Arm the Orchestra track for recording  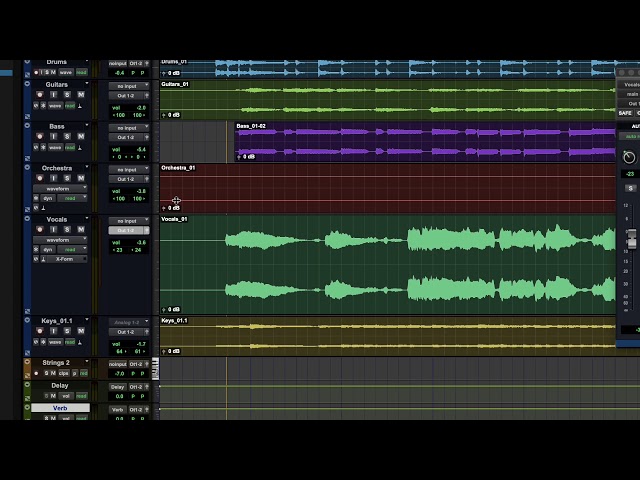(40, 178)
